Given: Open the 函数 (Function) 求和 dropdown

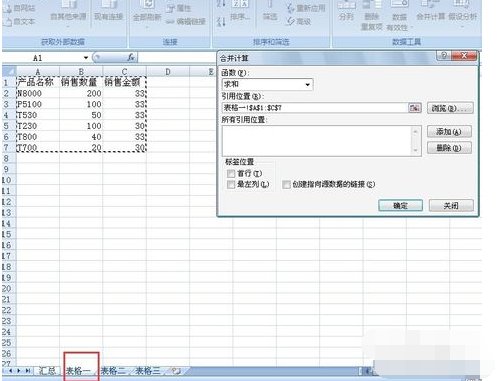Looking at the screenshot, I should tap(307, 85).
